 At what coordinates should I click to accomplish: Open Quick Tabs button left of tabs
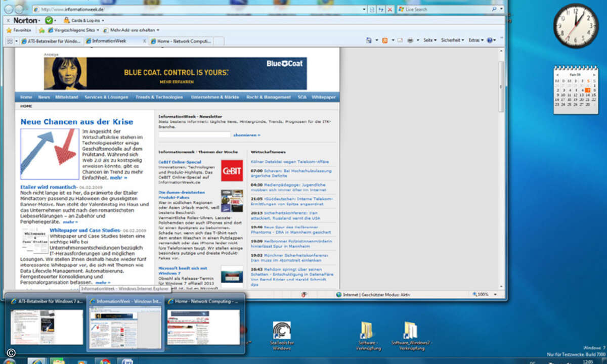click(9, 41)
